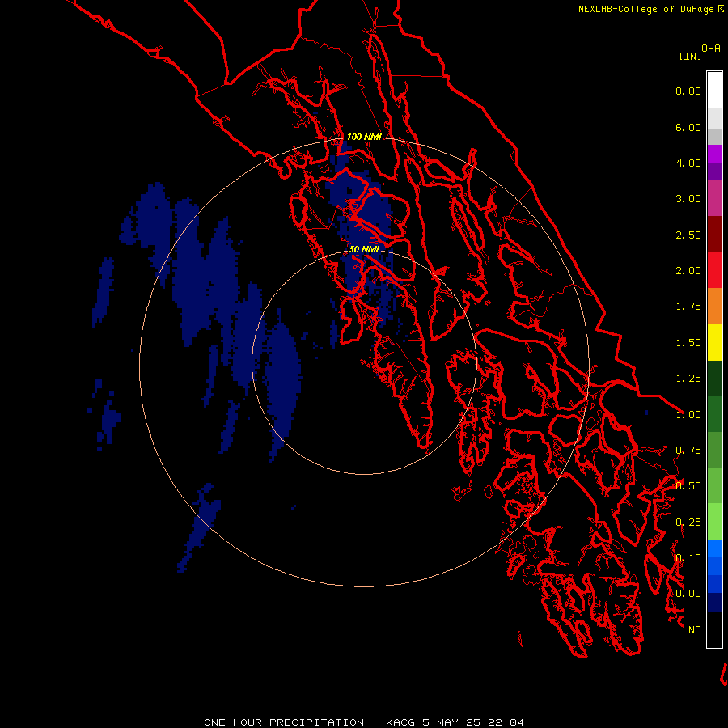The width and height of the screenshot is (728, 728).
Task: Click the 1.75 legend value
Action: coord(688,307)
